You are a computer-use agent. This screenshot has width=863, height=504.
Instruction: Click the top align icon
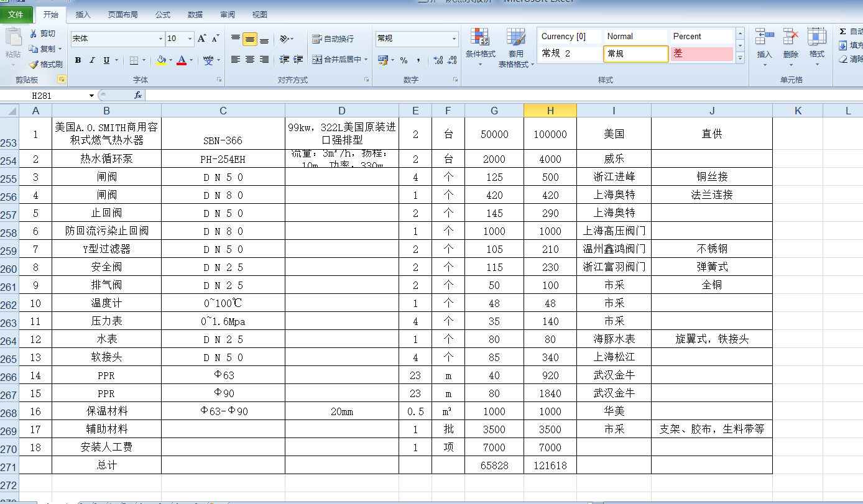(236, 39)
